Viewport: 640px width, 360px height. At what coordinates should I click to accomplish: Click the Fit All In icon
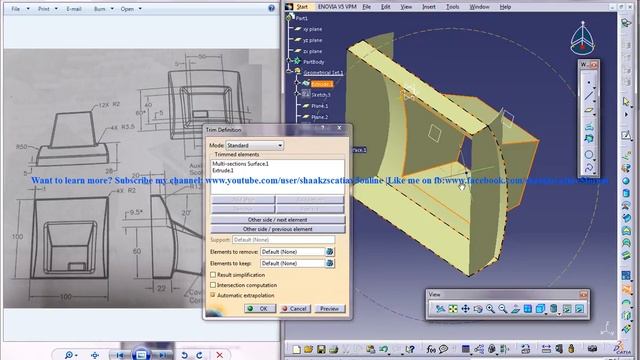453,309
